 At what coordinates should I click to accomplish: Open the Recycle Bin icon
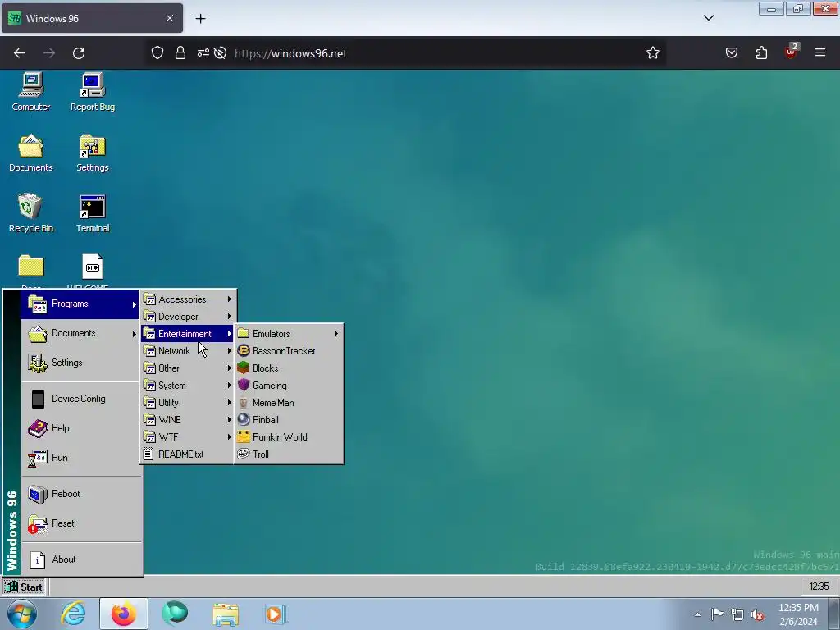pyautogui.click(x=31, y=213)
